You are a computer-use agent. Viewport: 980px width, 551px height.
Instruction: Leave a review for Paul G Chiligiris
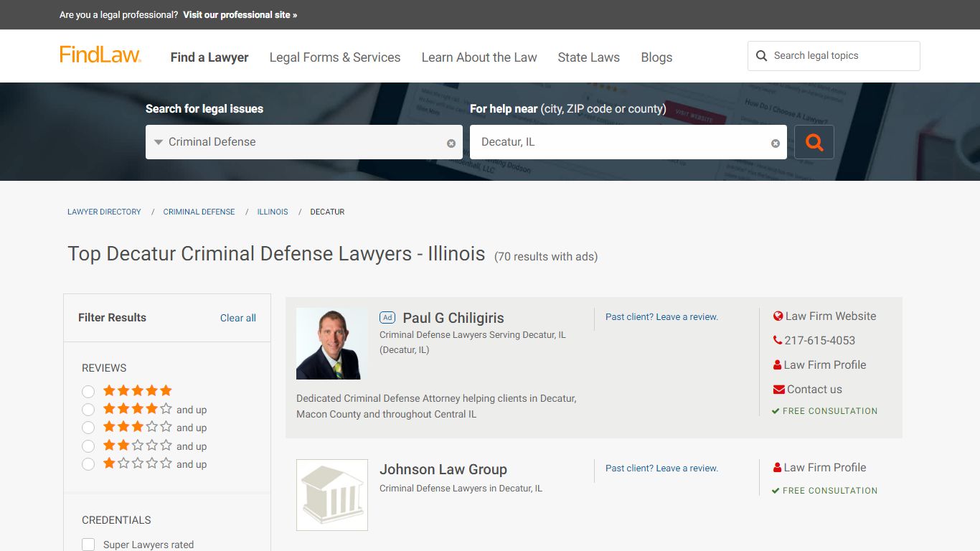[x=661, y=316]
